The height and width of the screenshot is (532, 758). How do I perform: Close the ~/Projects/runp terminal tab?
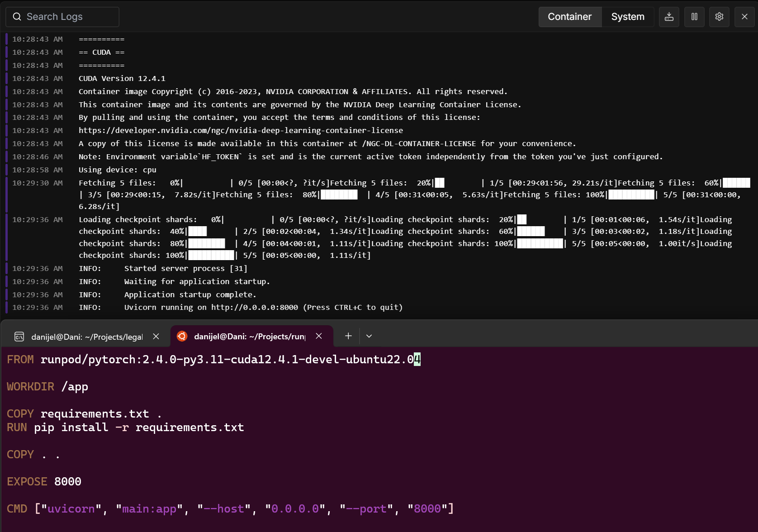tap(319, 336)
